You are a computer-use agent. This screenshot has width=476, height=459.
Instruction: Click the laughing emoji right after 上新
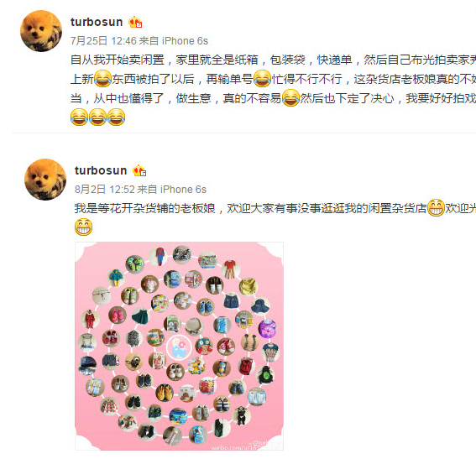tap(102, 79)
